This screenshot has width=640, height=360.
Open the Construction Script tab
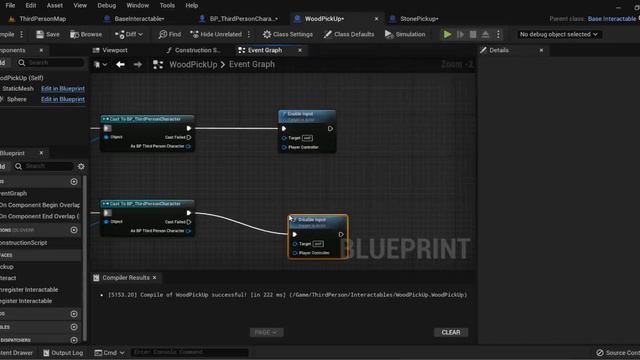coord(193,50)
